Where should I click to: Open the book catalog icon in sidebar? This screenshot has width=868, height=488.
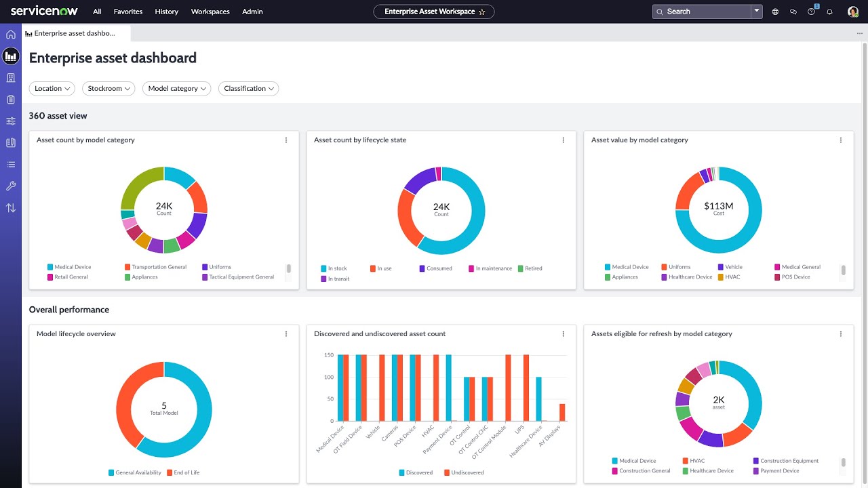11,143
